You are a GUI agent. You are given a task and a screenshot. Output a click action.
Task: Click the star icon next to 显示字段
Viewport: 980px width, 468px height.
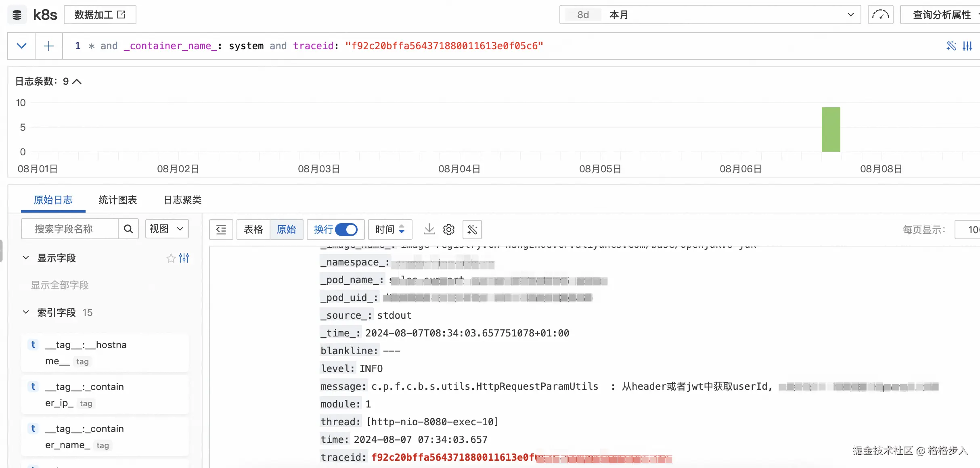click(171, 258)
